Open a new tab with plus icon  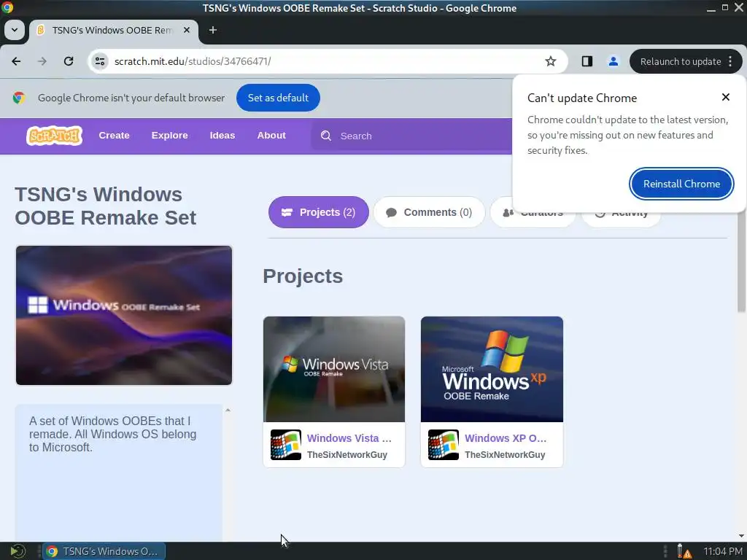[213, 30]
